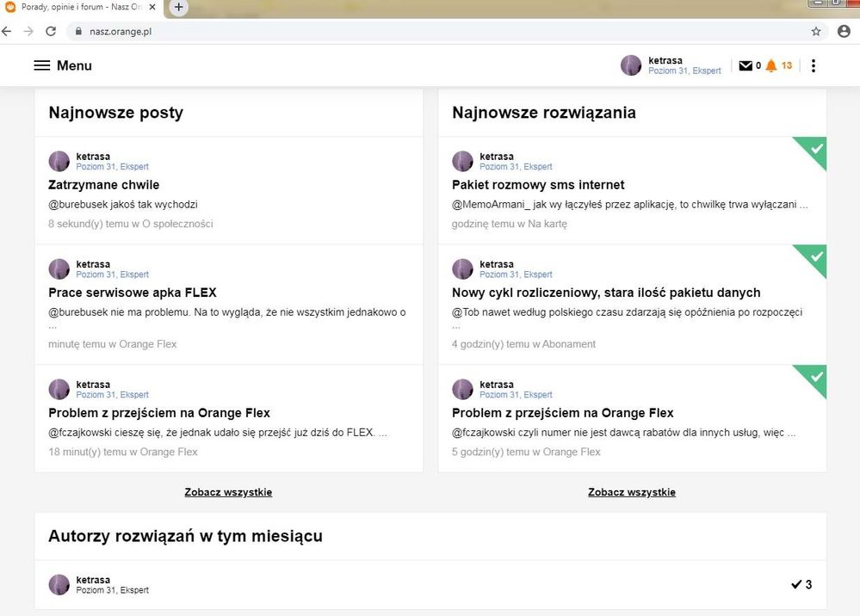The width and height of the screenshot is (860, 616).
Task: Go back with browser back arrow
Action: (x=8, y=31)
